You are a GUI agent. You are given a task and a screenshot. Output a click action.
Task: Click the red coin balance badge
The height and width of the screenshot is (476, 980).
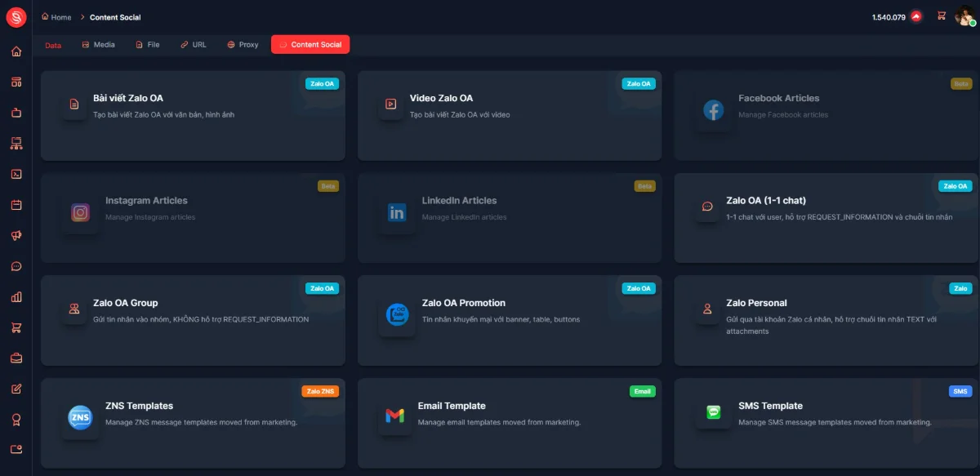(915, 16)
